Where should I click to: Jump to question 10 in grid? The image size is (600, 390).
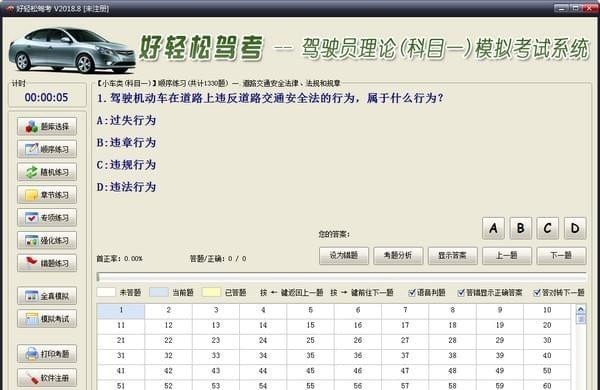click(x=547, y=311)
